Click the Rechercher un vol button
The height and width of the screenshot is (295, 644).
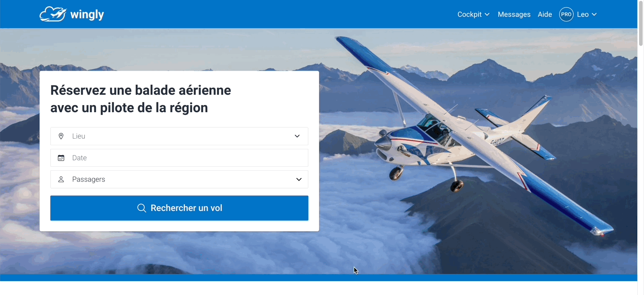point(179,208)
